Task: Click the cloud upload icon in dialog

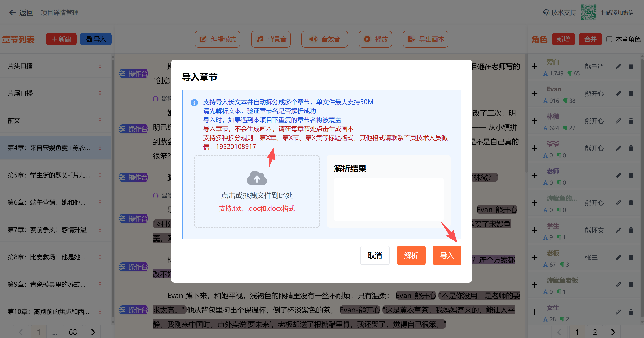Action: [x=257, y=178]
